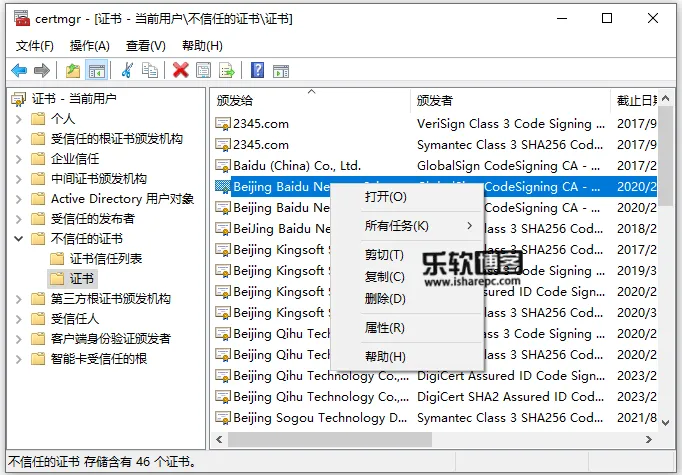Click the folder icon next to 中间证书颁发机构
Viewport: 682px width, 475px height.
[38, 179]
